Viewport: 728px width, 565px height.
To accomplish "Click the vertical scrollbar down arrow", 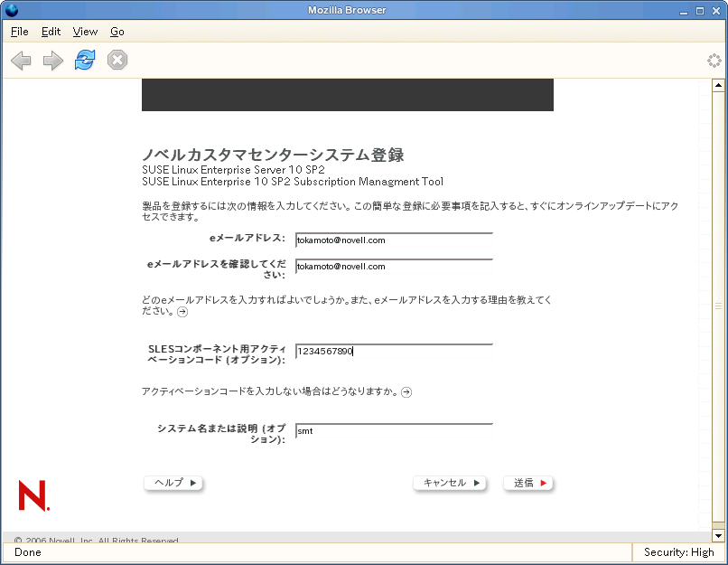I will coord(718,536).
